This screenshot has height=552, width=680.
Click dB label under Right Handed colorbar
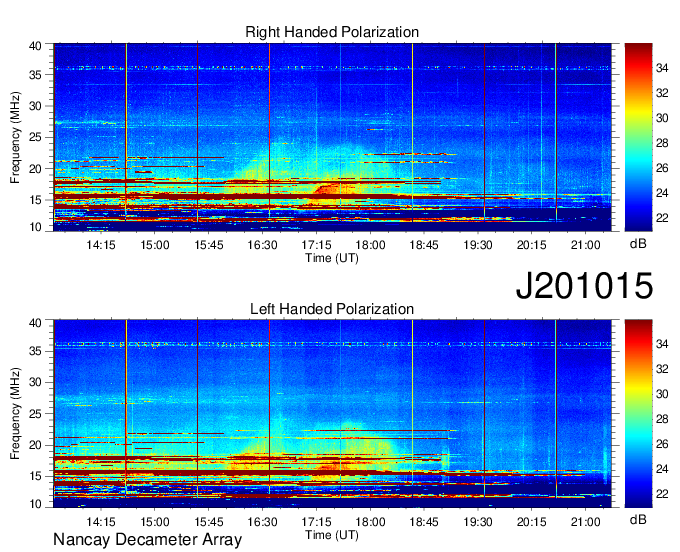click(638, 244)
